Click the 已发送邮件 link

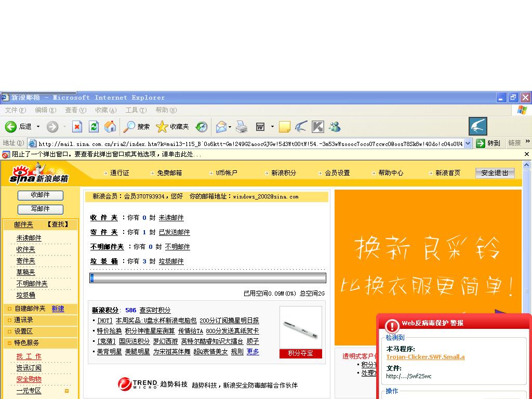pyautogui.click(x=175, y=232)
